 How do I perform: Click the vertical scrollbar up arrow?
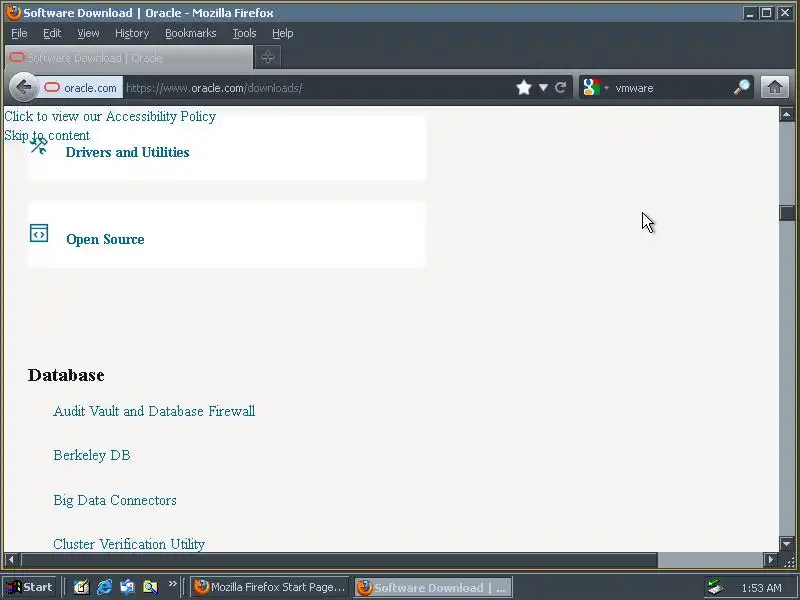pyautogui.click(x=786, y=114)
